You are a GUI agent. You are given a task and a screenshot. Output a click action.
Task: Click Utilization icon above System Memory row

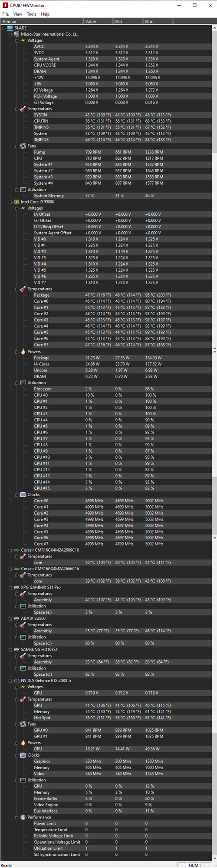pos(23,190)
